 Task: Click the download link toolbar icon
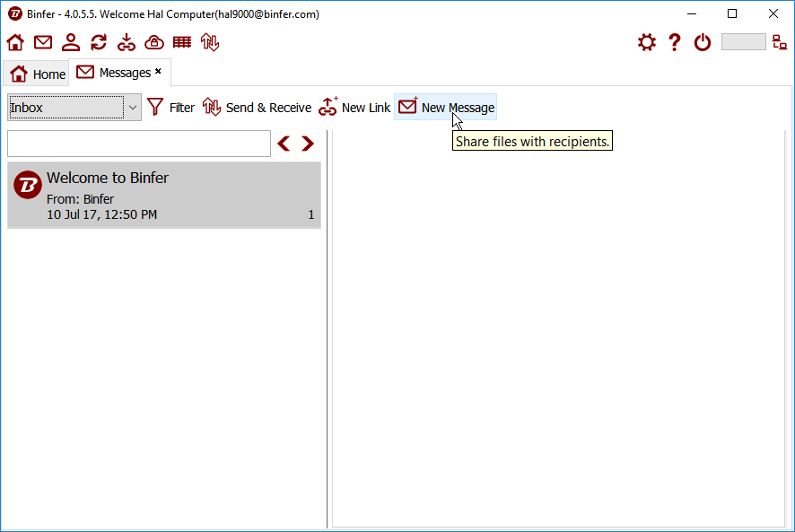pyautogui.click(x=127, y=42)
